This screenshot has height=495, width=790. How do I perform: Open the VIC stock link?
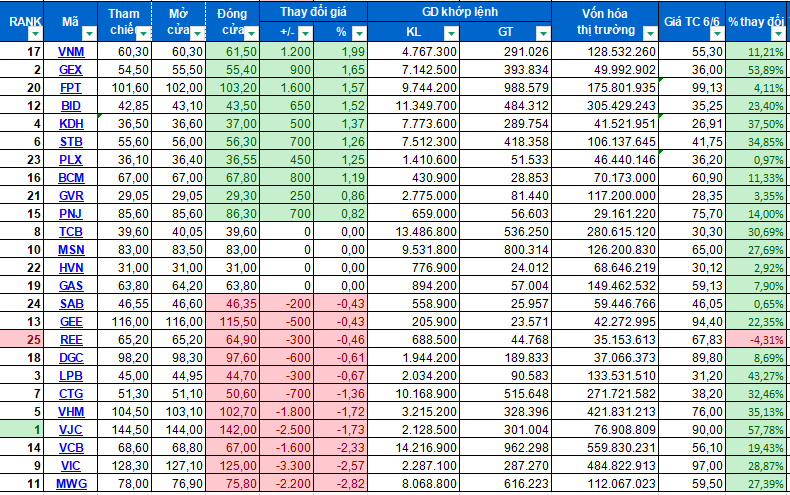click(71, 466)
